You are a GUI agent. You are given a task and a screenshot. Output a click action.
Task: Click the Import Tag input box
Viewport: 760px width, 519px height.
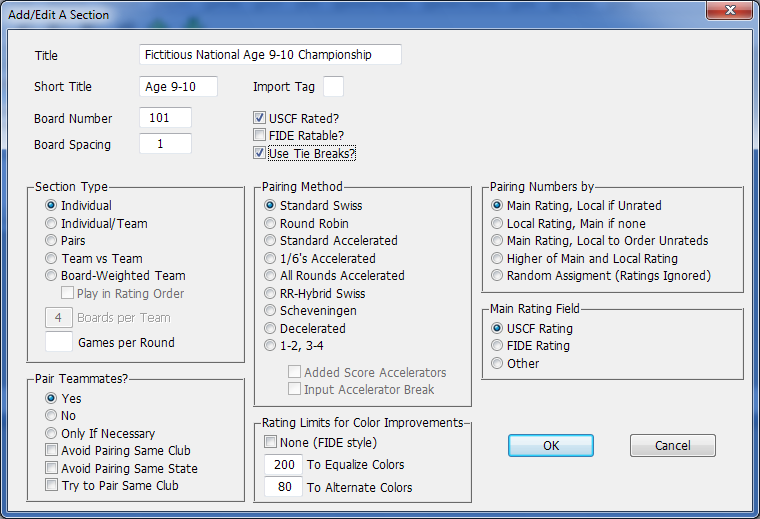(333, 87)
